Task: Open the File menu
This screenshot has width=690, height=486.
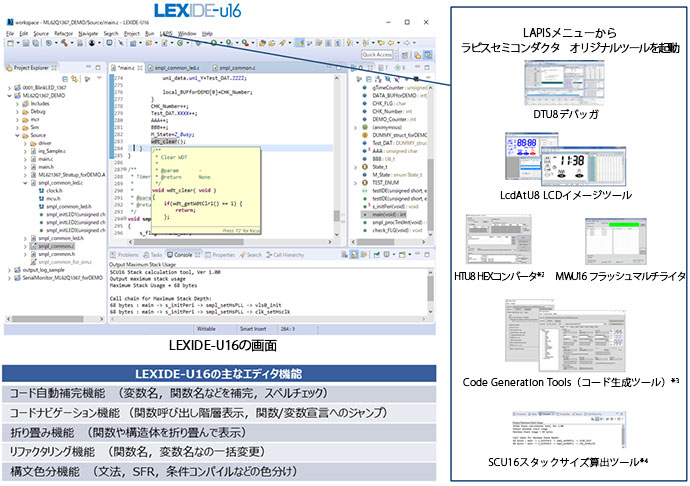Action: tap(10, 33)
